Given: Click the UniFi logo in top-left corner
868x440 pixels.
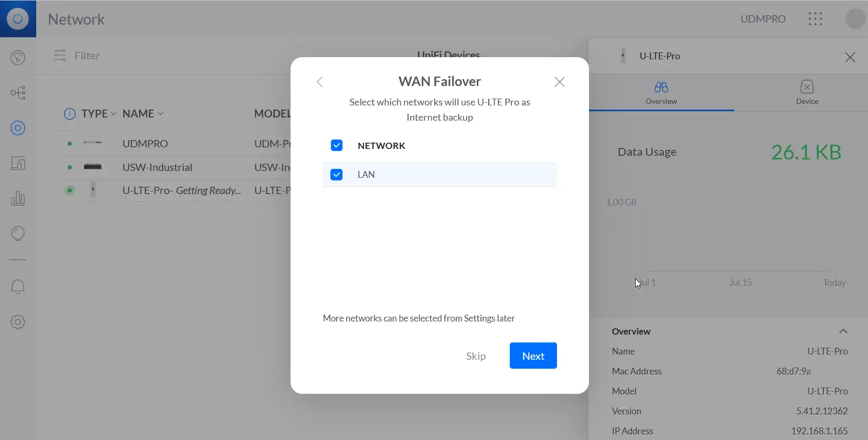Looking at the screenshot, I should [x=18, y=19].
